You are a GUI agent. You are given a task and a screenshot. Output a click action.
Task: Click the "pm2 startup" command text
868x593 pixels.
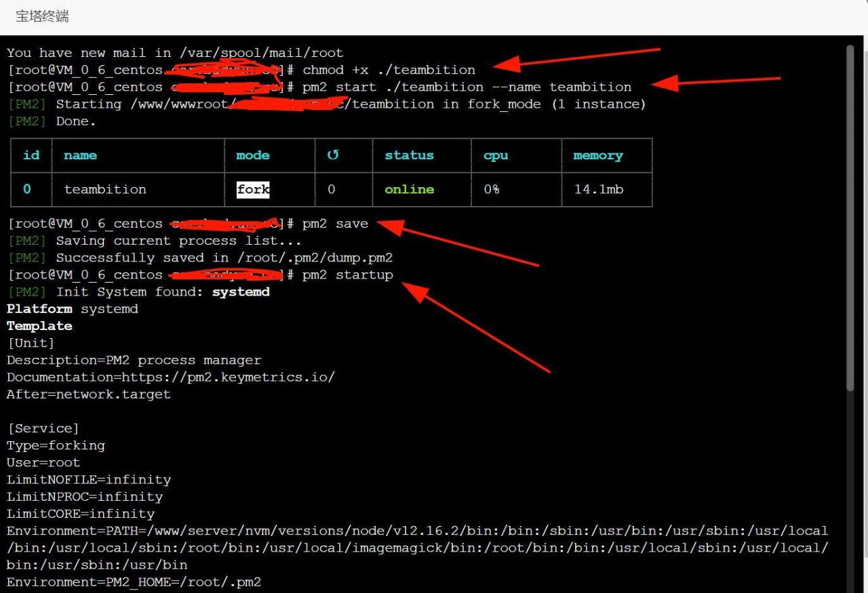[347, 274]
